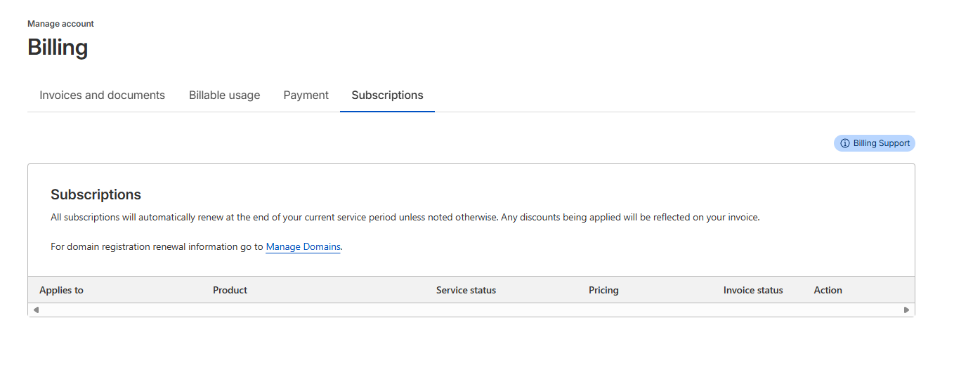
Task: Select the Subscriptions tab
Action: (x=387, y=95)
